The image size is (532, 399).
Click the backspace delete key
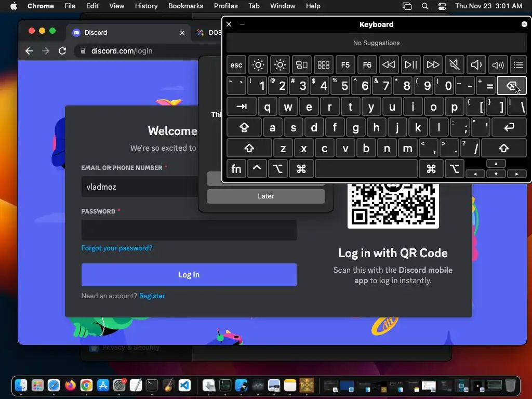[x=511, y=86]
